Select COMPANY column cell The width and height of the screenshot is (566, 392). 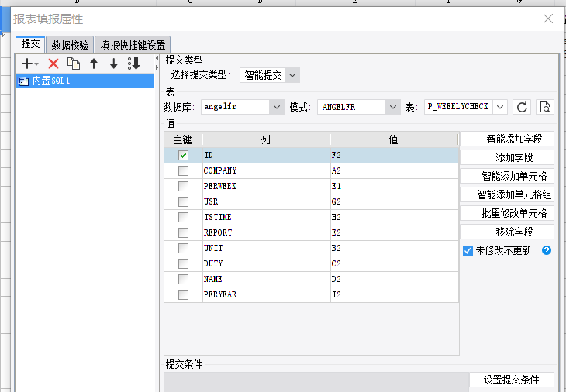click(267, 170)
